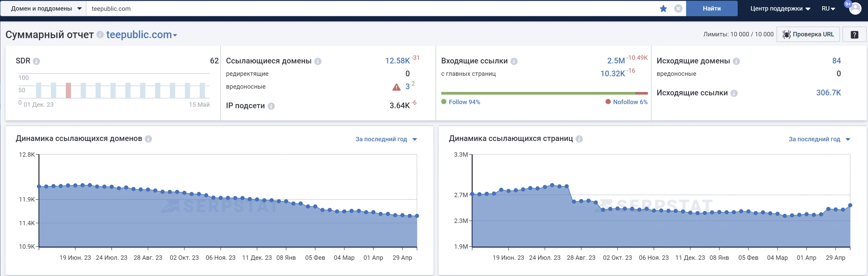Clear the search field with the X icon
This screenshot has height=276, width=868.
[x=678, y=9]
